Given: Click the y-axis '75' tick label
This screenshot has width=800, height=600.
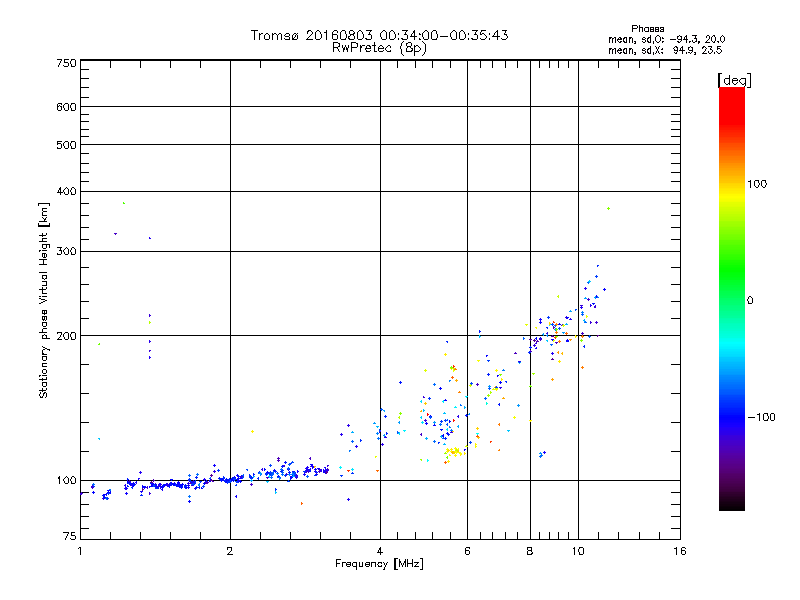Looking at the screenshot, I should click(70, 536).
